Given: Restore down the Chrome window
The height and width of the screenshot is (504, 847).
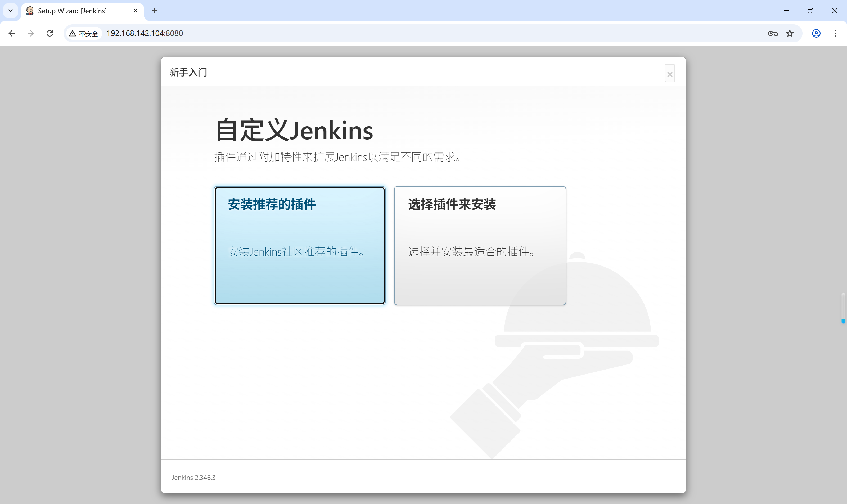Looking at the screenshot, I should (810, 11).
